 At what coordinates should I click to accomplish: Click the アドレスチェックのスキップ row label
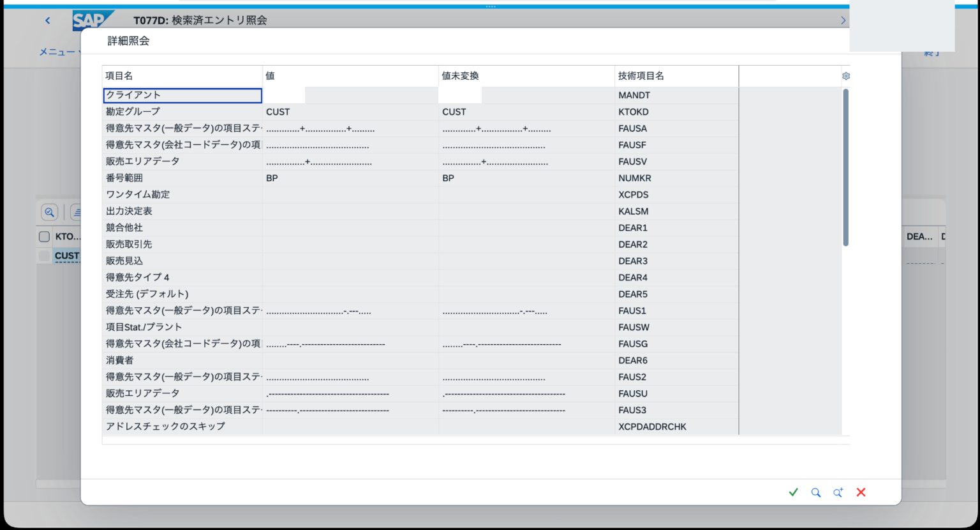coord(166,427)
